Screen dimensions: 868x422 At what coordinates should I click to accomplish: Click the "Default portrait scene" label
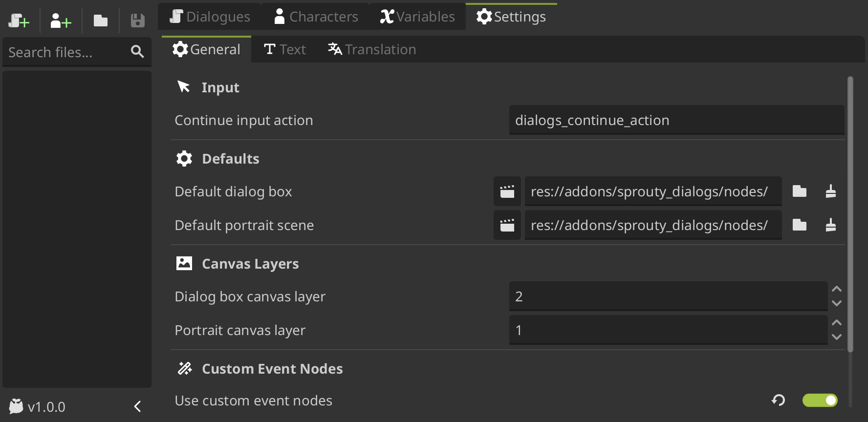(244, 225)
